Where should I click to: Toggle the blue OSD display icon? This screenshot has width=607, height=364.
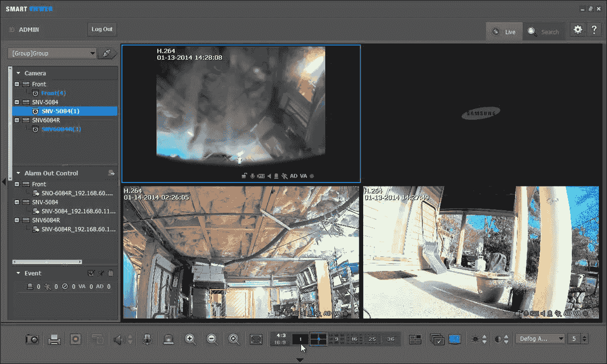click(x=454, y=339)
